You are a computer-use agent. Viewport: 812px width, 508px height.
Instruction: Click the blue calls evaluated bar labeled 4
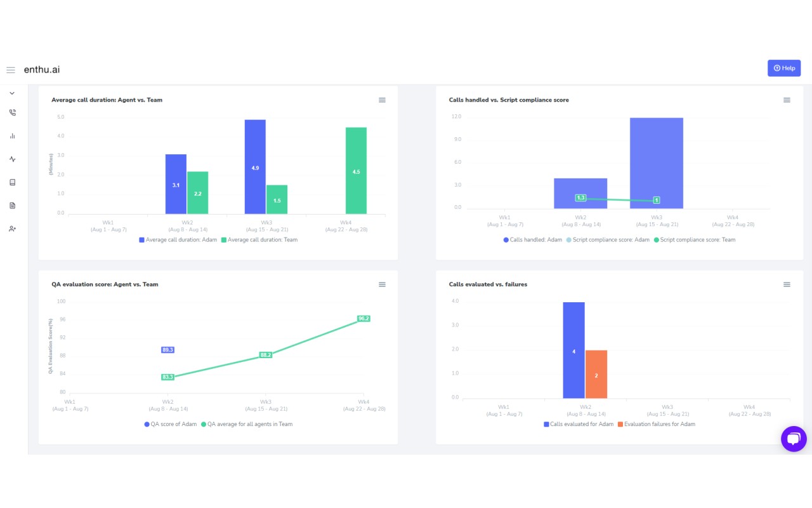click(x=573, y=351)
